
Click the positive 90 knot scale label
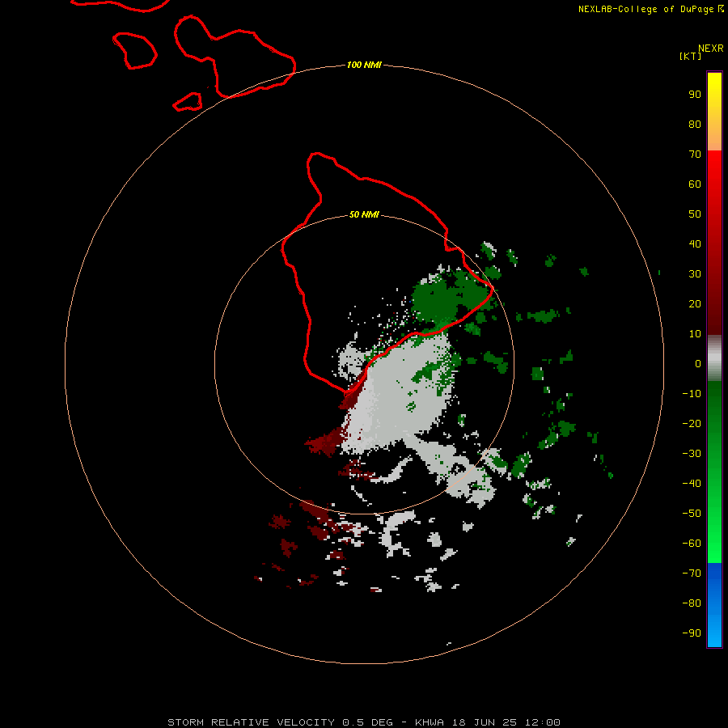pyautogui.click(x=695, y=95)
